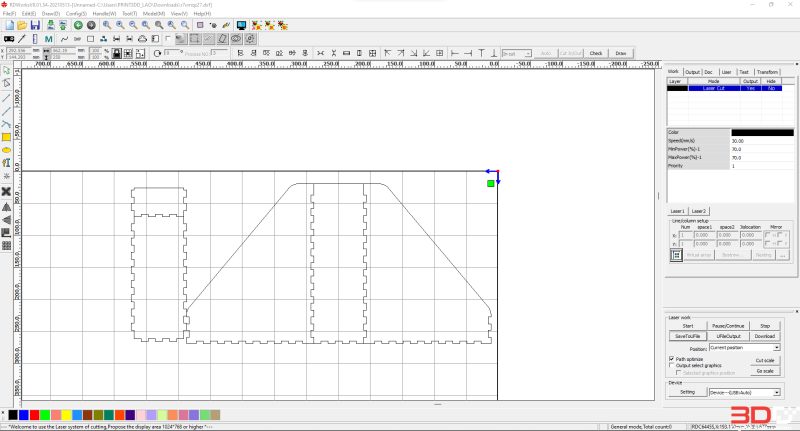800x431 pixels.
Task: Click the black X delete icon
Action: [x=6, y=191]
